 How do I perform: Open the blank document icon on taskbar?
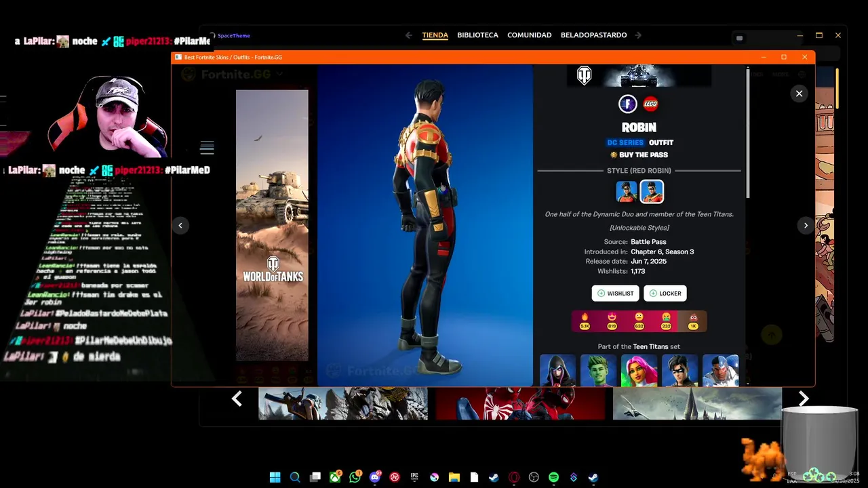[474, 477]
